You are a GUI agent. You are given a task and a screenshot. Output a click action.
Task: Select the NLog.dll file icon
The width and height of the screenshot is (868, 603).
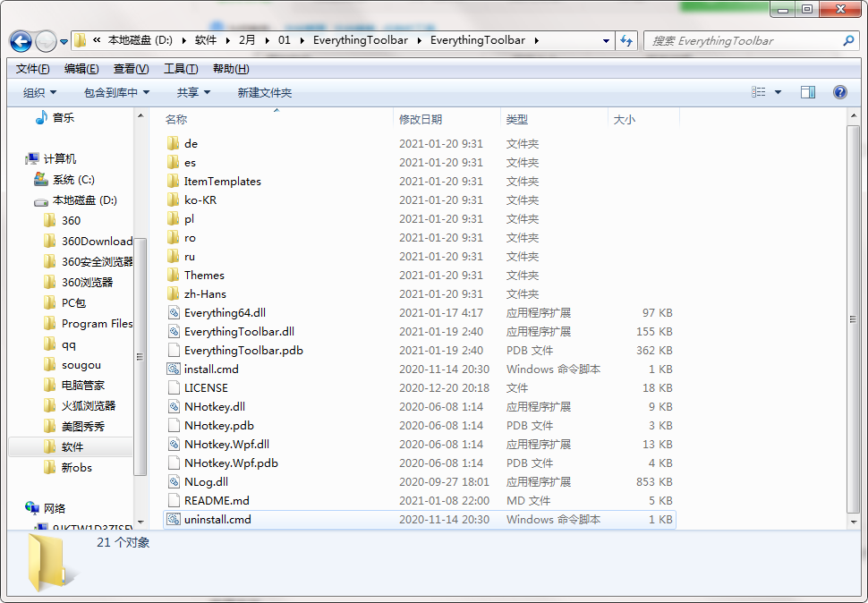tap(174, 482)
